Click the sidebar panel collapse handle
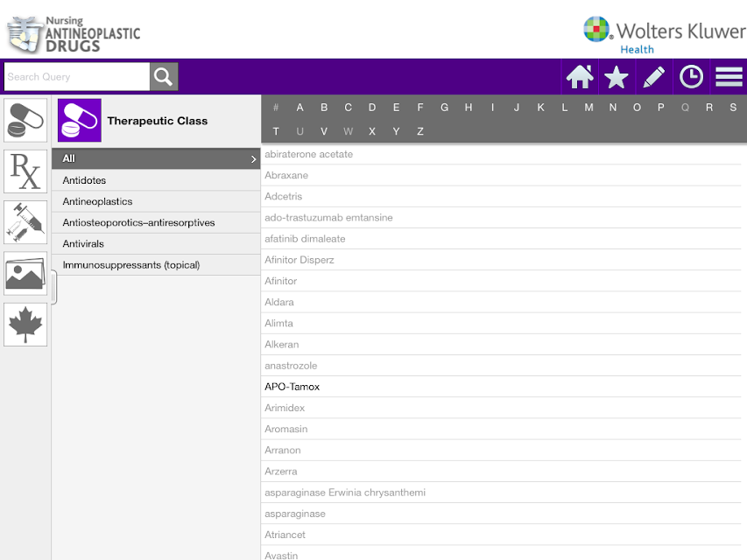747x560 pixels. (x=54, y=288)
